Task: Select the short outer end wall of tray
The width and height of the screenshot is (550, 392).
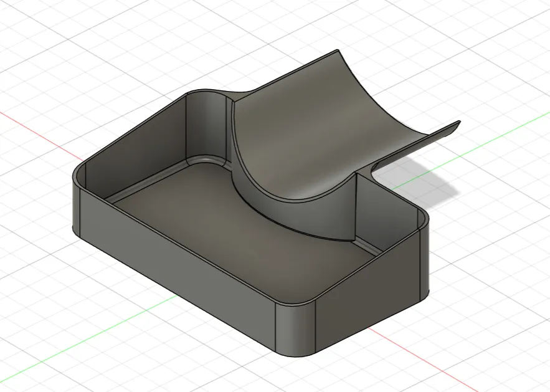Action: 368,291
